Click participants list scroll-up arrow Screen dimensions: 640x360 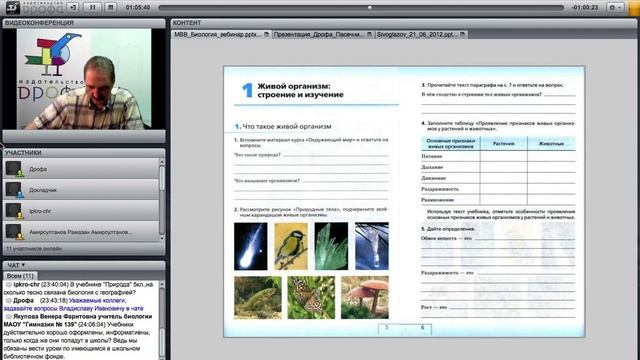point(162,162)
